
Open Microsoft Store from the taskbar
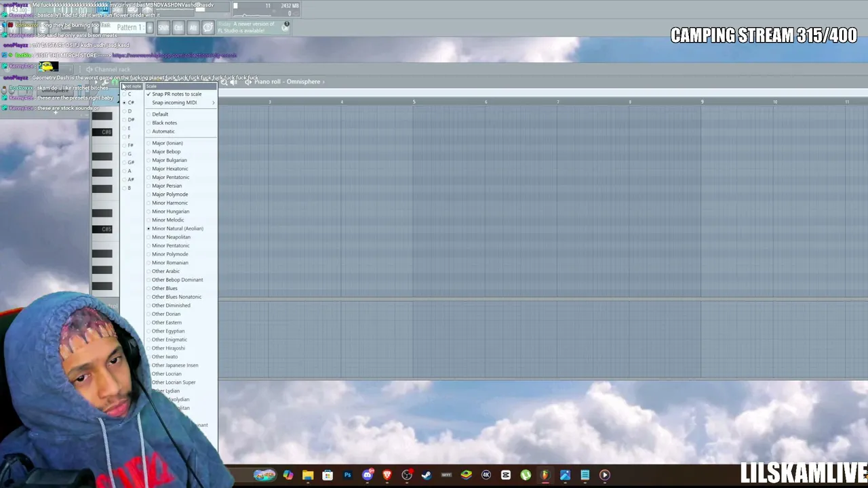coord(328,475)
